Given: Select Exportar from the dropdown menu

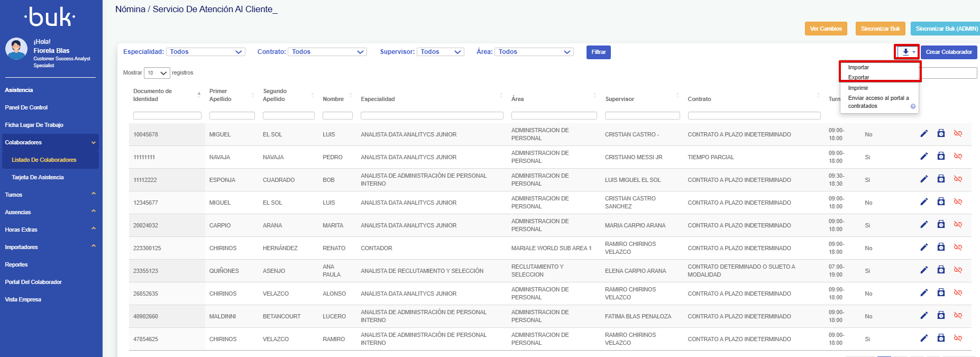Looking at the screenshot, I should coord(858,77).
